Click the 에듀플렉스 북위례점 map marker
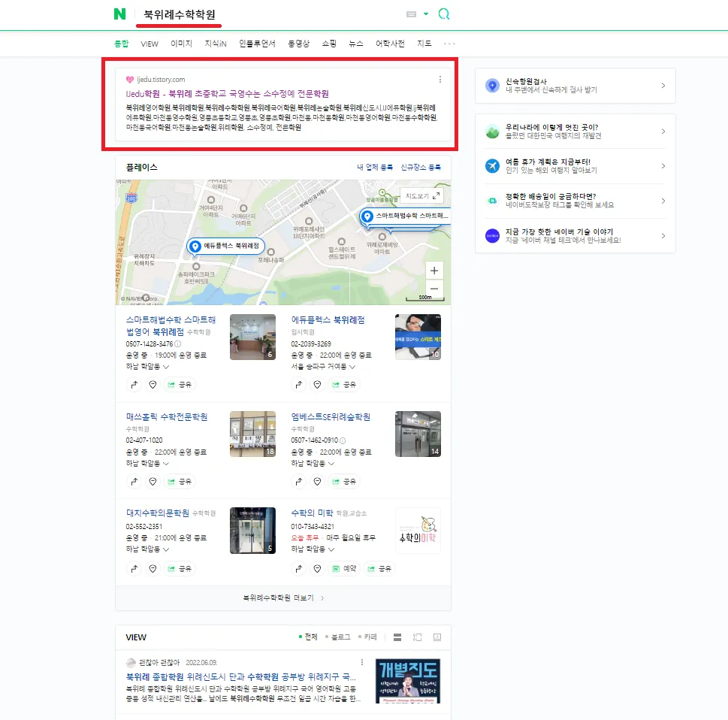 click(x=226, y=246)
